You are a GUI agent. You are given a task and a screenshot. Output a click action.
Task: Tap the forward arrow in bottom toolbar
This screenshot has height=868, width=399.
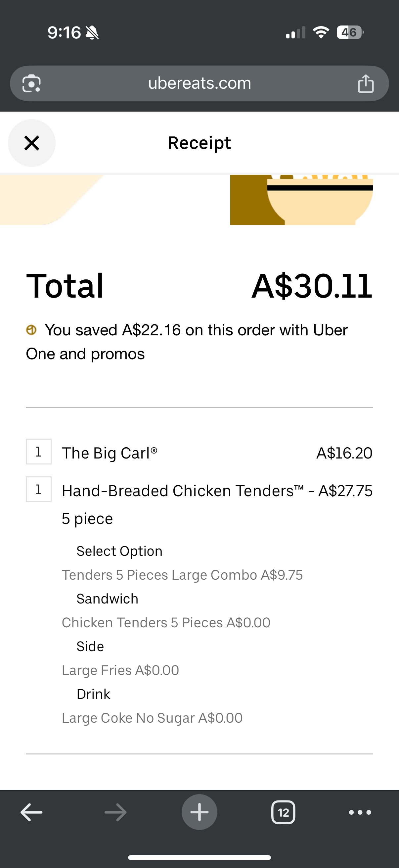(x=115, y=812)
